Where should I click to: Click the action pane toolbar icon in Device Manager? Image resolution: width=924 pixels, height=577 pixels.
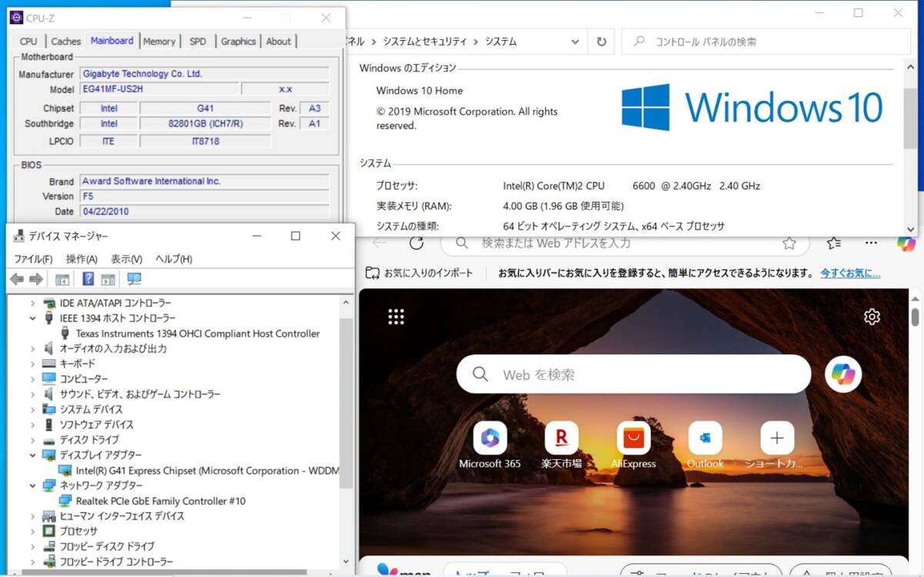pyautogui.click(x=109, y=279)
